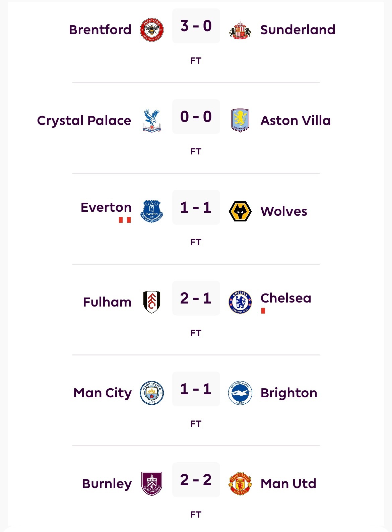Click the Sunderland club crest
Viewport: 392px width, 532px height.
pos(240,30)
